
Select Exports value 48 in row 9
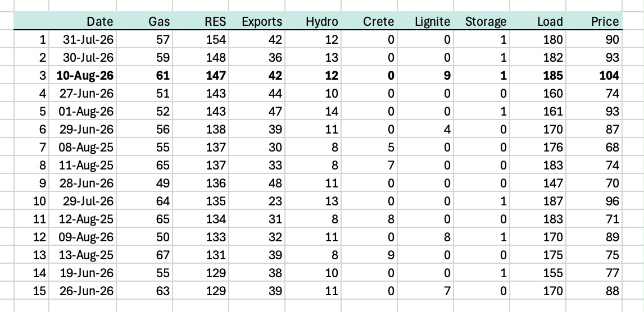257,183
